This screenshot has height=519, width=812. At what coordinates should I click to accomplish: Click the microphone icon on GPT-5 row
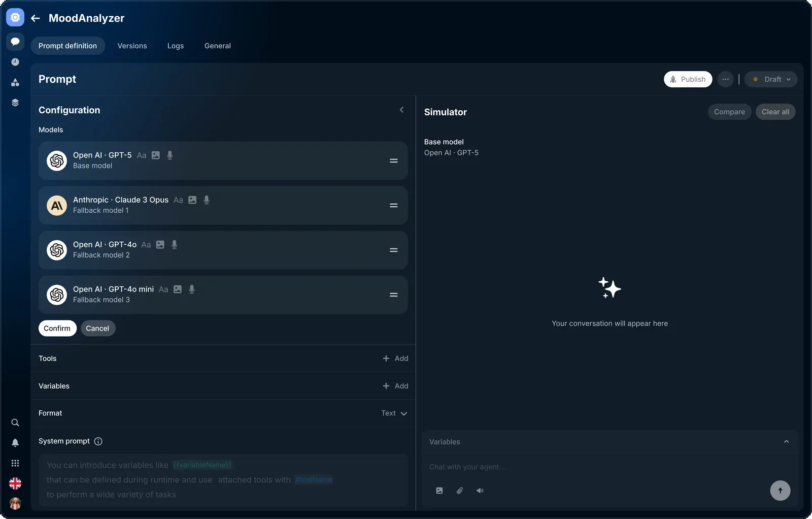click(x=170, y=155)
